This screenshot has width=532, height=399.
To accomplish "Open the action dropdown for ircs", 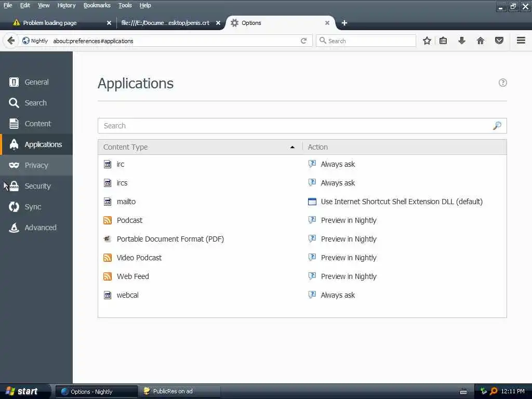I will coord(404,183).
